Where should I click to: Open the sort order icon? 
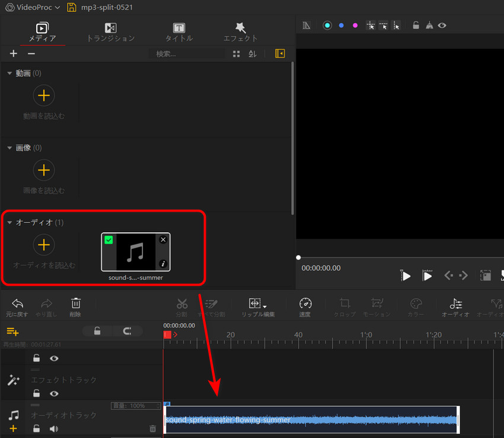[x=253, y=54]
